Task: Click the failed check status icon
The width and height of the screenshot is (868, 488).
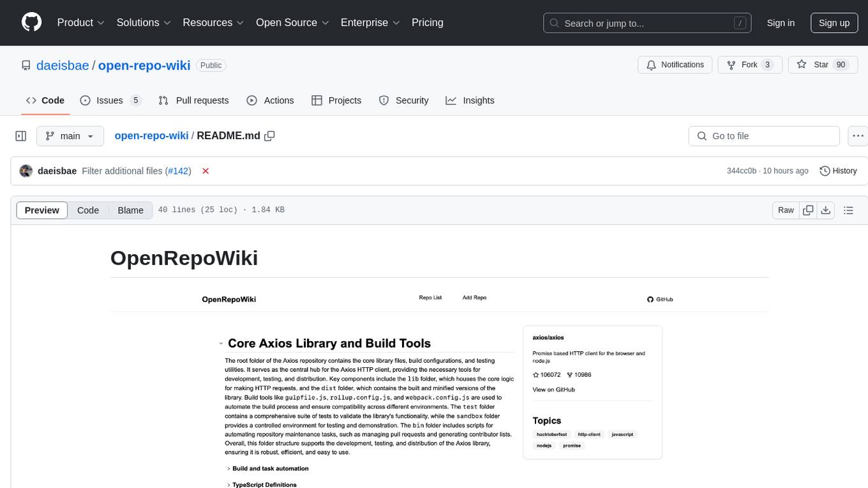Action: coord(206,171)
